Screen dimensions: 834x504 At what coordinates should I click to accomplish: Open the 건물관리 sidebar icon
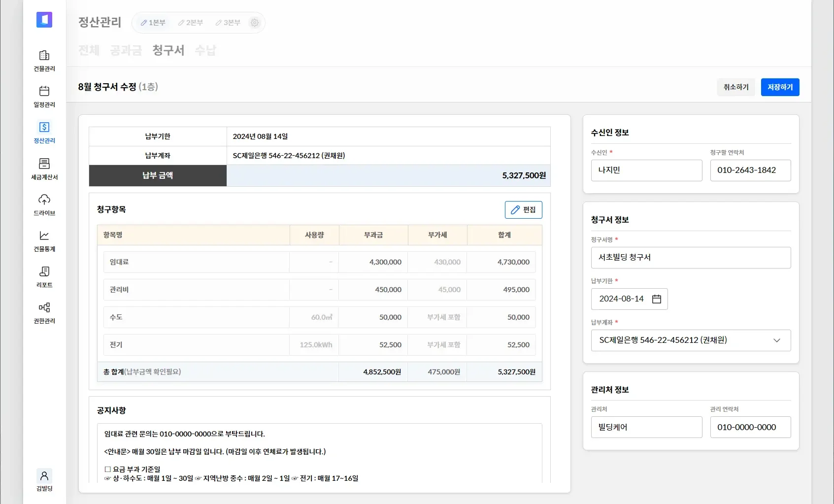tap(44, 56)
